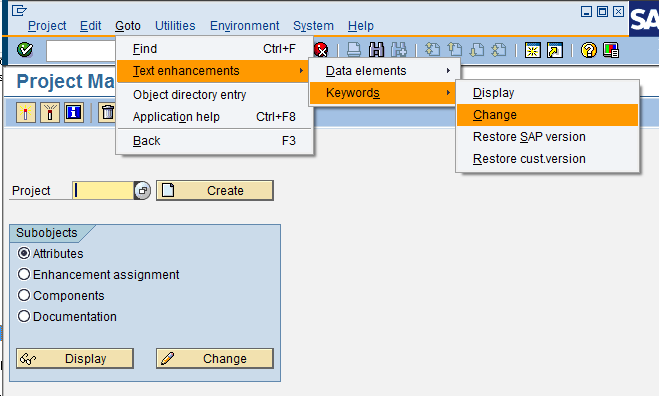Click the Next Page icon

point(477,50)
